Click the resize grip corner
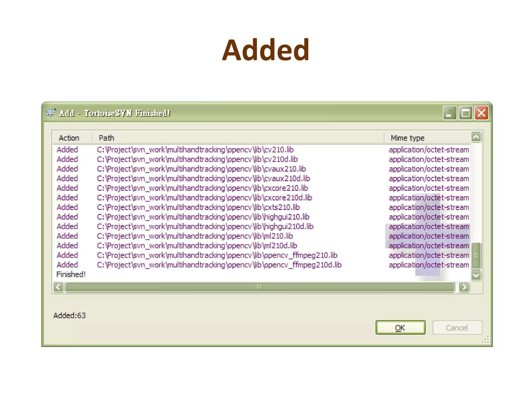Image resolution: width=532 pixels, height=399 pixels. coord(486,340)
